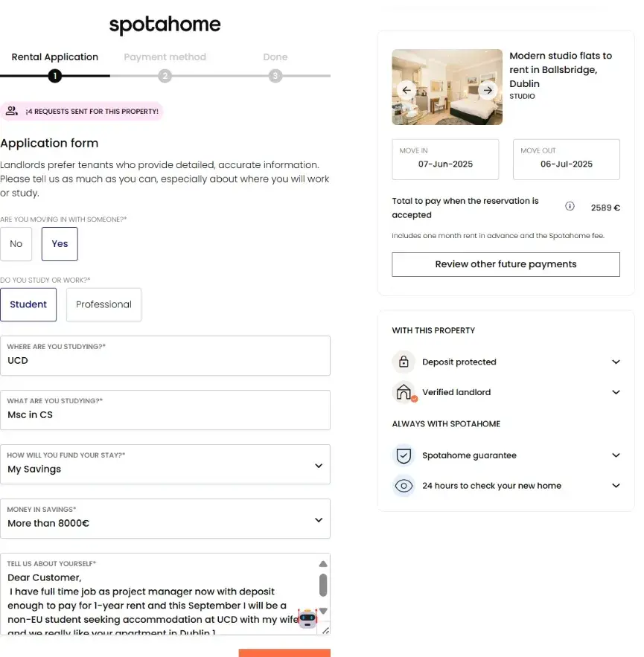Image resolution: width=644 pixels, height=657 pixels.
Task: Click the spotahome logo
Action: [165, 25]
